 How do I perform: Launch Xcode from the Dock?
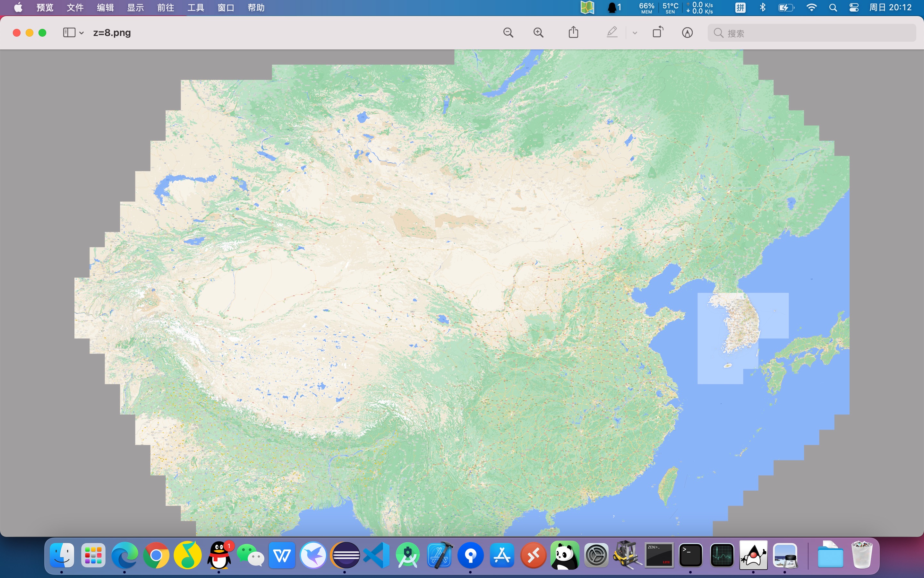(x=440, y=555)
